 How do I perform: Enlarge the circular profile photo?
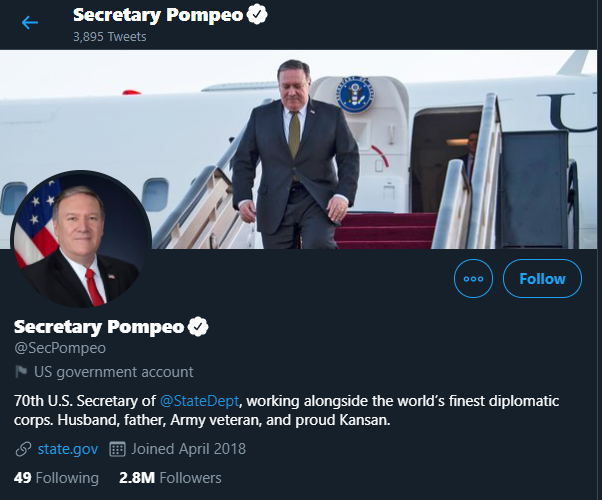[81, 238]
